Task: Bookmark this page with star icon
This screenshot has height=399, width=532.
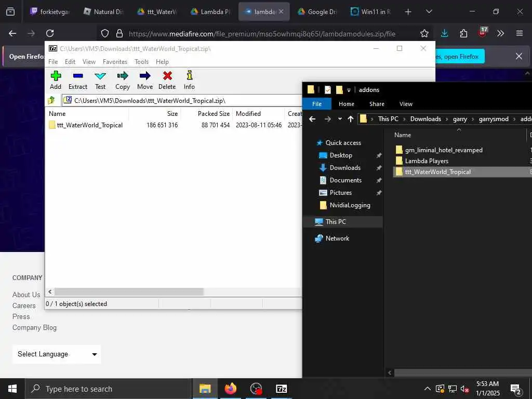Action: [x=424, y=33]
